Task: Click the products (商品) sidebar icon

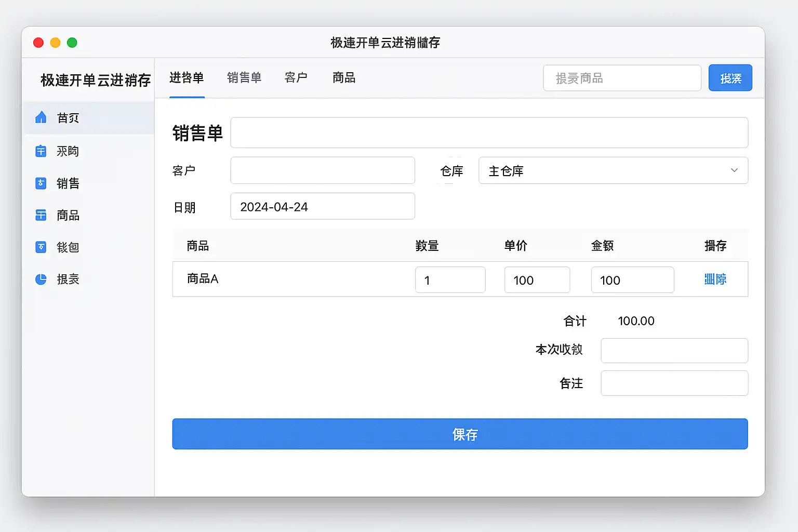Action: pyautogui.click(x=41, y=215)
